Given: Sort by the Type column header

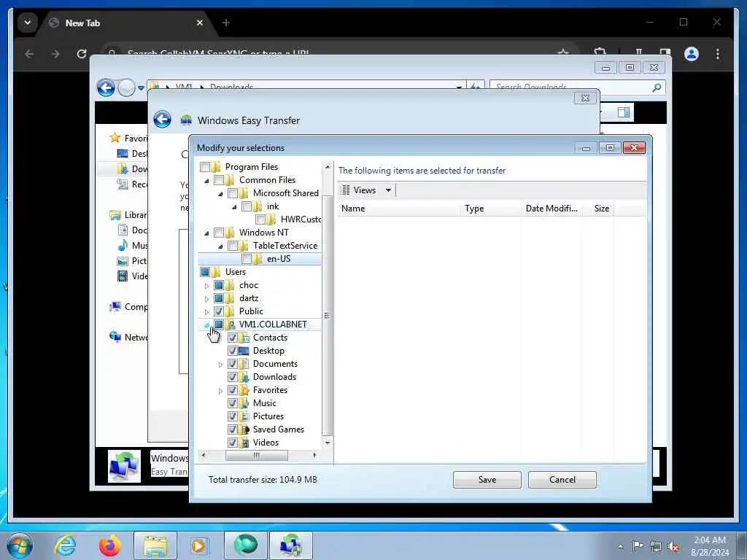Looking at the screenshot, I should coord(492,209).
